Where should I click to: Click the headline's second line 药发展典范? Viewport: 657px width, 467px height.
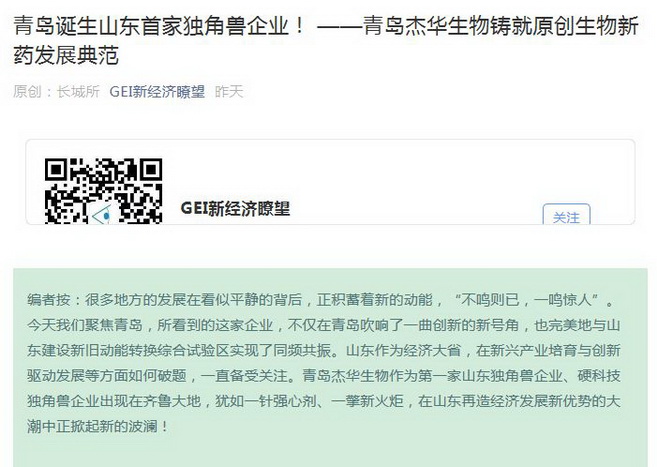pos(66,55)
